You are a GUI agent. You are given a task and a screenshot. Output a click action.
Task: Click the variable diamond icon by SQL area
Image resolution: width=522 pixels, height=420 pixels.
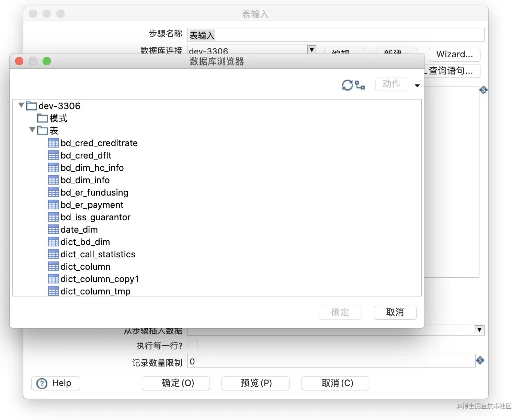click(x=484, y=90)
